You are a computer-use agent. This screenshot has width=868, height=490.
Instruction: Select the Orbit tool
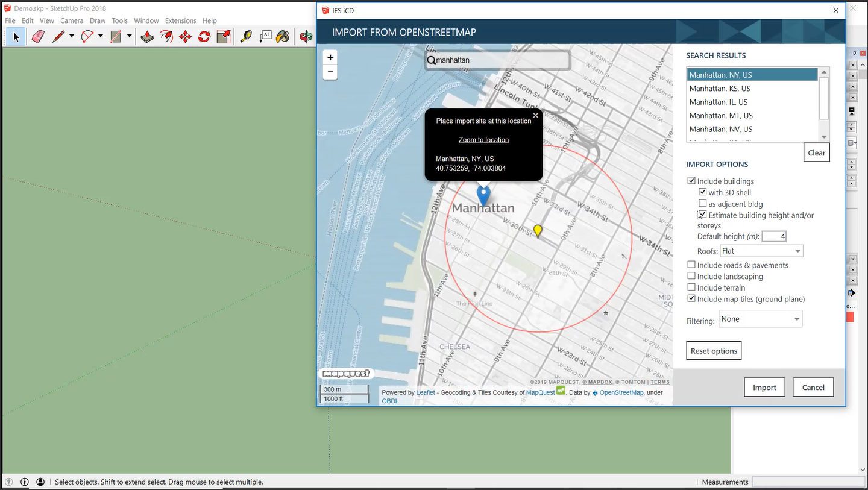point(307,37)
